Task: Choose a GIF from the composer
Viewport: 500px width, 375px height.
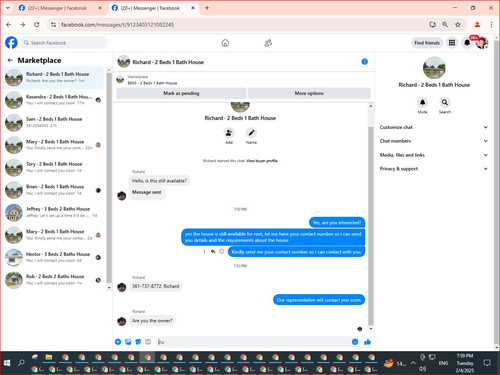Action: click(x=148, y=342)
